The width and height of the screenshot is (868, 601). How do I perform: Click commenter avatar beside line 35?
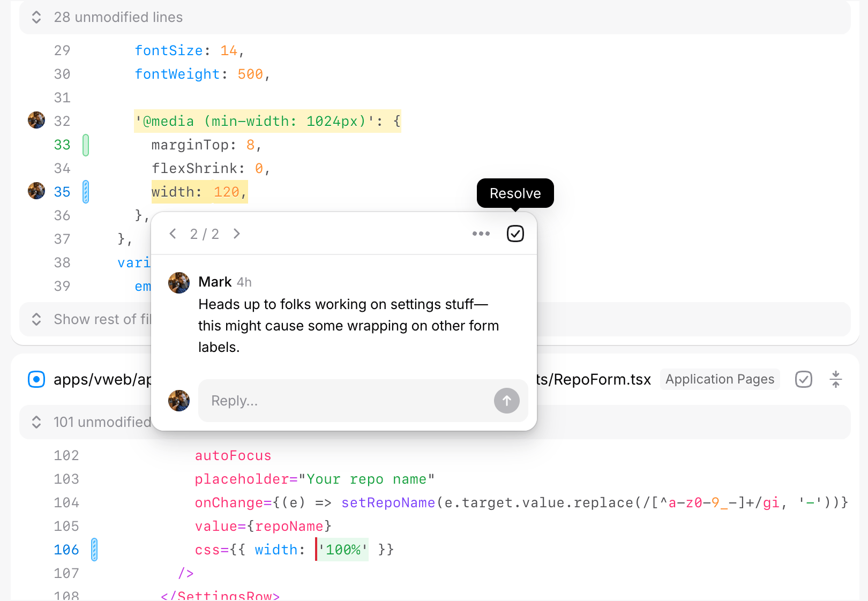click(36, 191)
